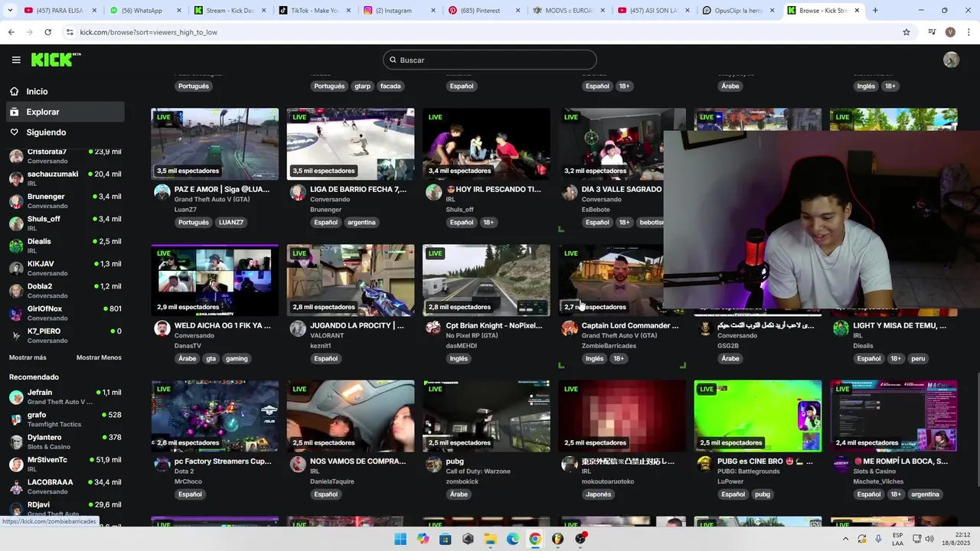
Task: Reload the page with refresh icon
Action: [47, 32]
